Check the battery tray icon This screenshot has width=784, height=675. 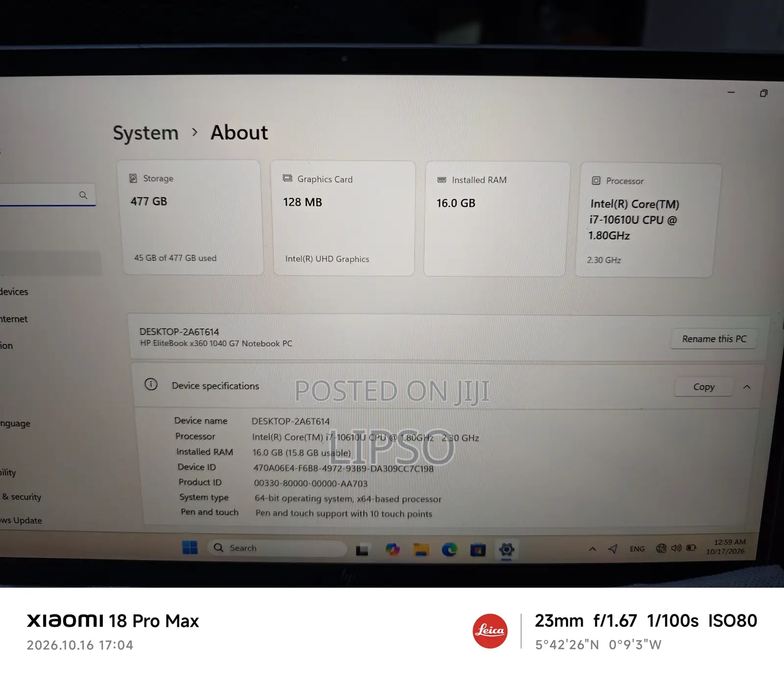pos(691,548)
